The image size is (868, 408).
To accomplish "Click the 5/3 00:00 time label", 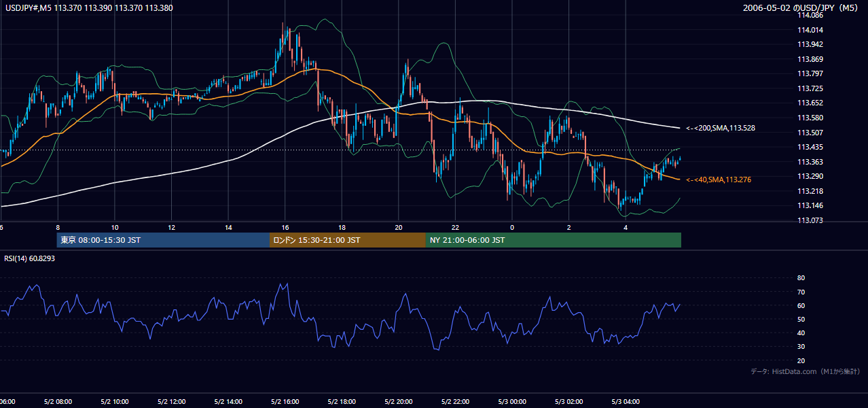I will pyautogui.click(x=512, y=402).
